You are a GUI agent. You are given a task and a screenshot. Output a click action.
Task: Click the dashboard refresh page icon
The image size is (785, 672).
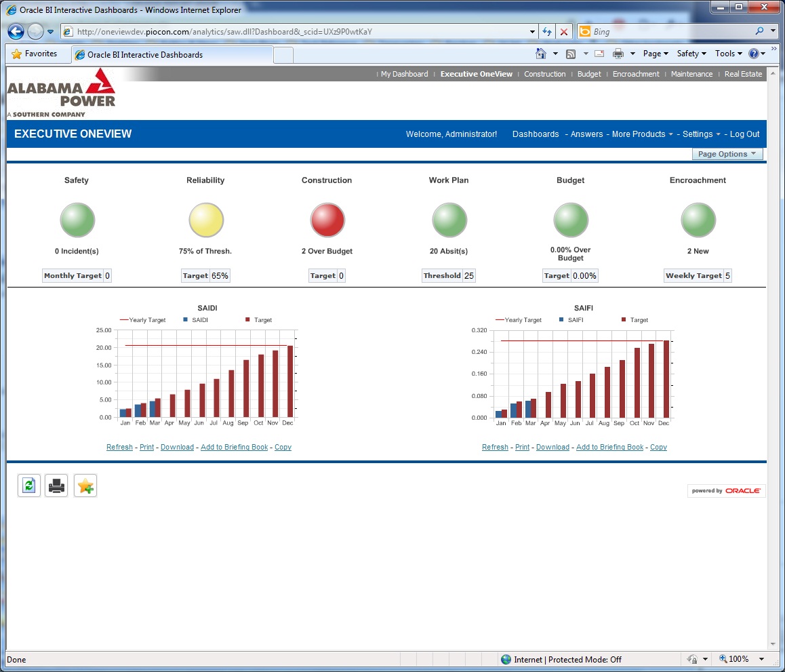point(29,486)
